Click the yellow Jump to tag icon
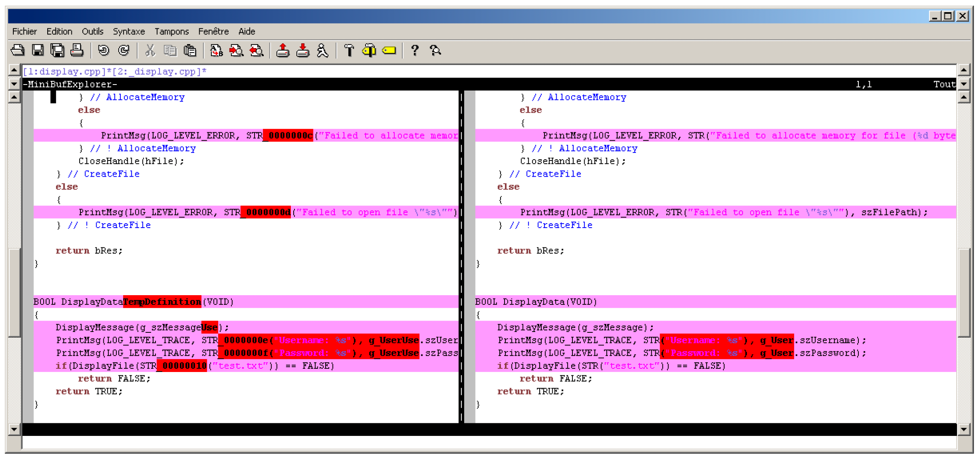 click(x=389, y=51)
